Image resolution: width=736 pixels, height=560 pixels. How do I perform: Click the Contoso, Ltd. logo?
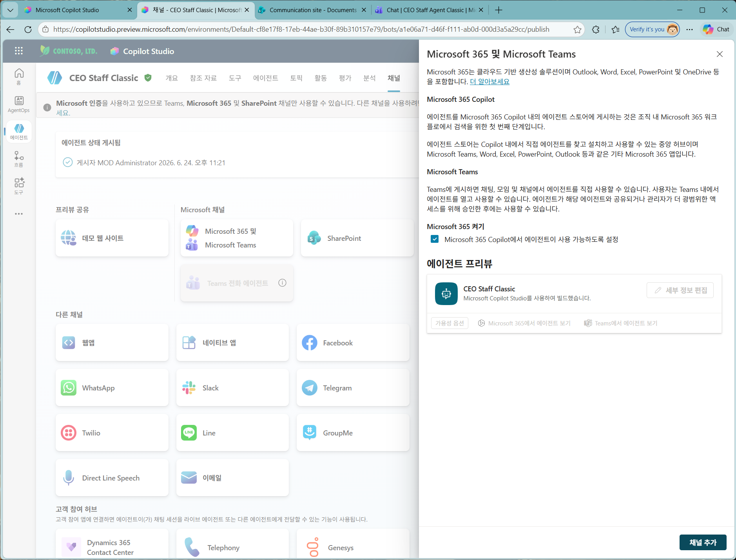pos(69,51)
